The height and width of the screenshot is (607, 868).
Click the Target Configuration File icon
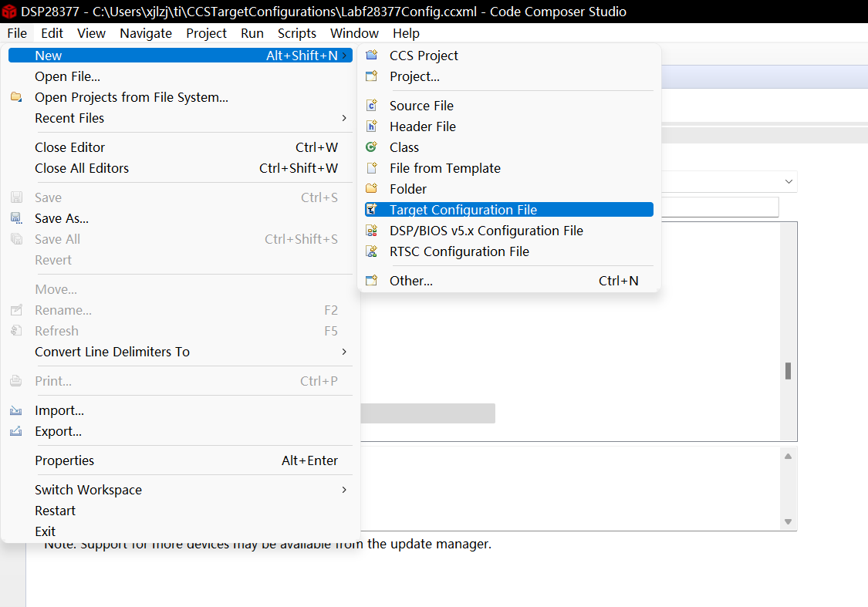pyautogui.click(x=372, y=210)
